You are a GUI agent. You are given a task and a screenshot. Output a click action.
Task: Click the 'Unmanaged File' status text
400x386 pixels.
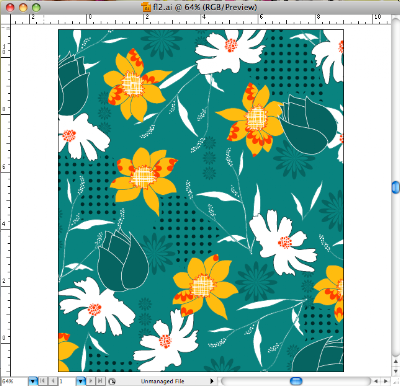click(162, 381)
